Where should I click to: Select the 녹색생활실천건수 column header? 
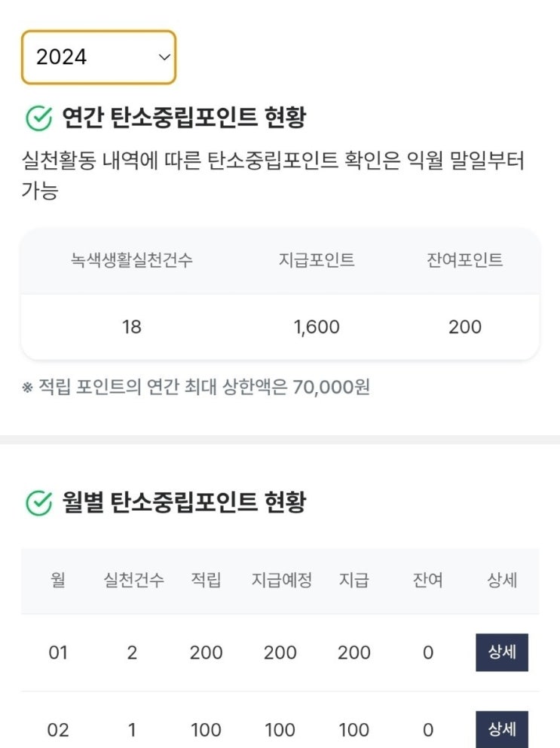132,261
